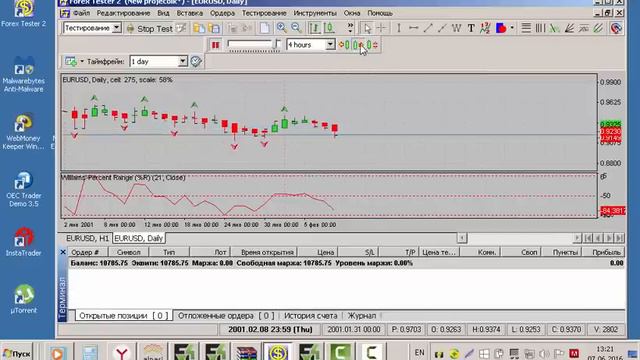Expand the toolbar overflow chevron
The image size is (640, 360).
pos(350,28)
